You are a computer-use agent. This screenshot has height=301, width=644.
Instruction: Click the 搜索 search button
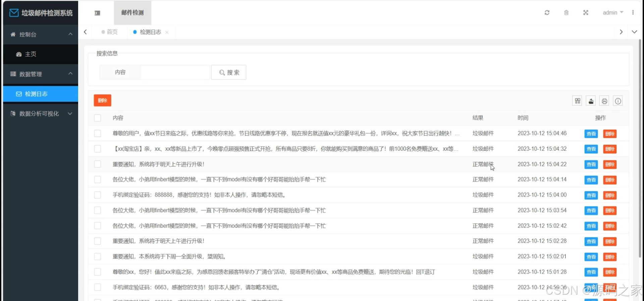(229, 72)
